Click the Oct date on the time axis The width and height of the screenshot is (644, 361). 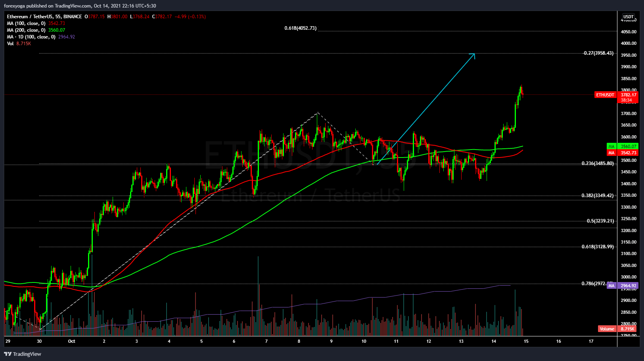[71, 341]
